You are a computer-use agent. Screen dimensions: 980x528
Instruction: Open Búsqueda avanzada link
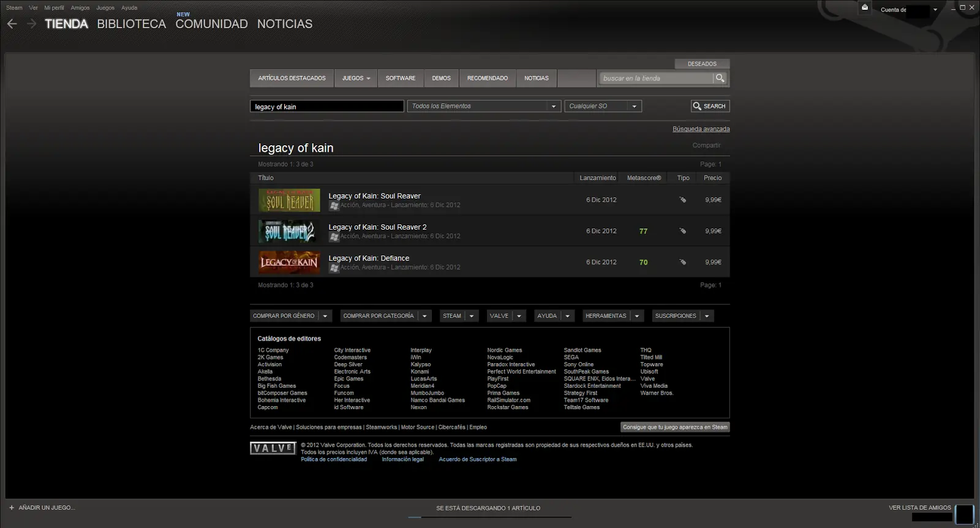coord(701,129)
